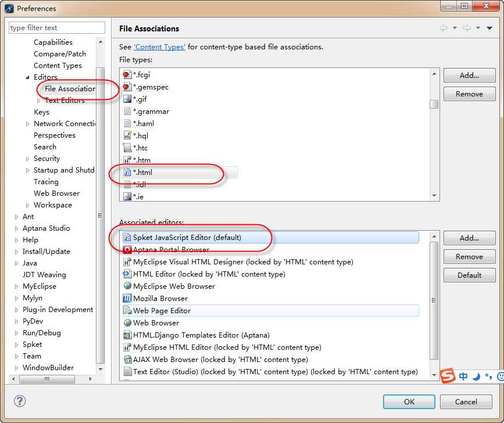
Task: Click file types list scrollbar thumb
Action: click(434, 105)
